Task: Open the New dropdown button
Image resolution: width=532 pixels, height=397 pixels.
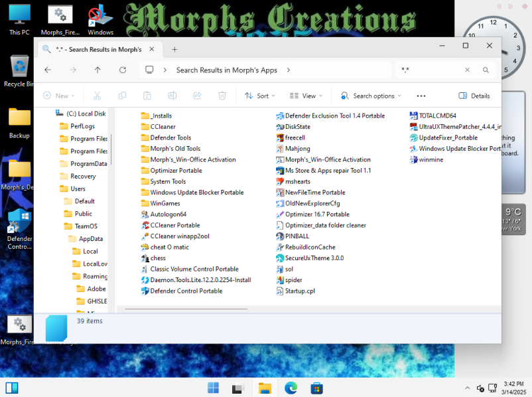Action: 59,96
